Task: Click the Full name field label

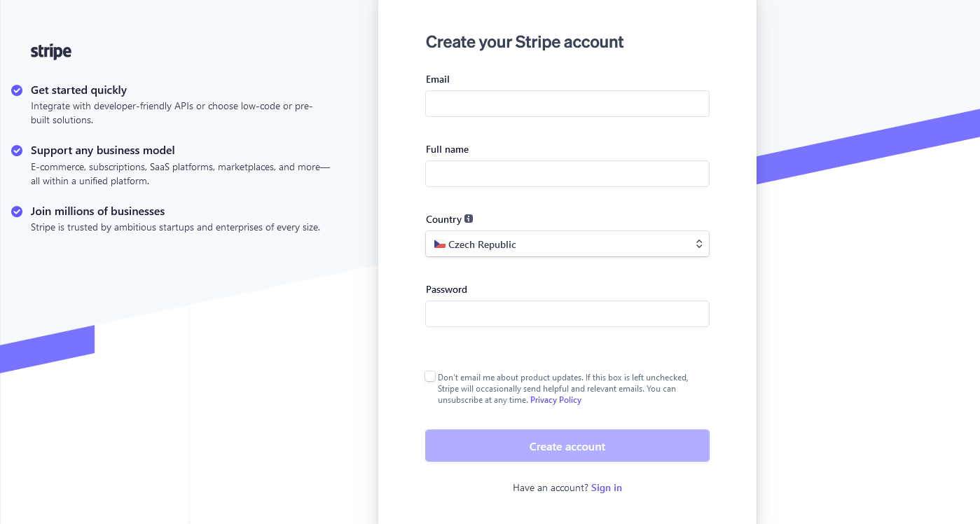Action: tap(447, 149)
